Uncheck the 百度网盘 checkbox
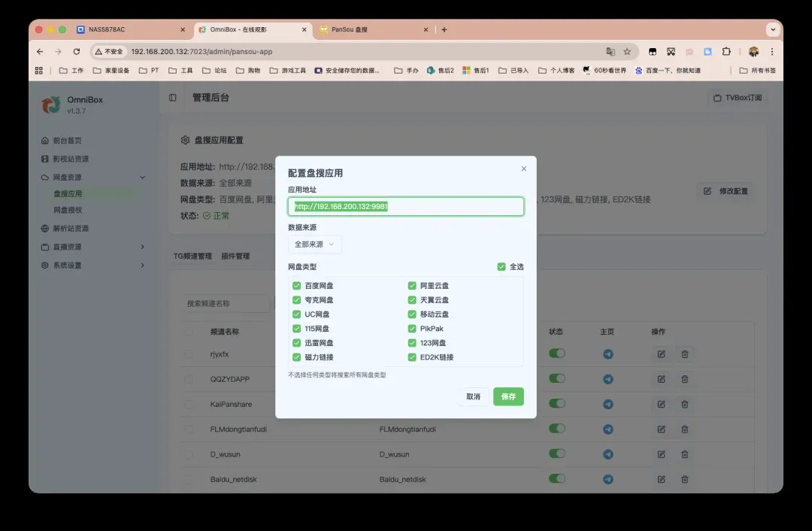Image resolution: width=812 pixels, height=531 pixels. coord(297,286)
